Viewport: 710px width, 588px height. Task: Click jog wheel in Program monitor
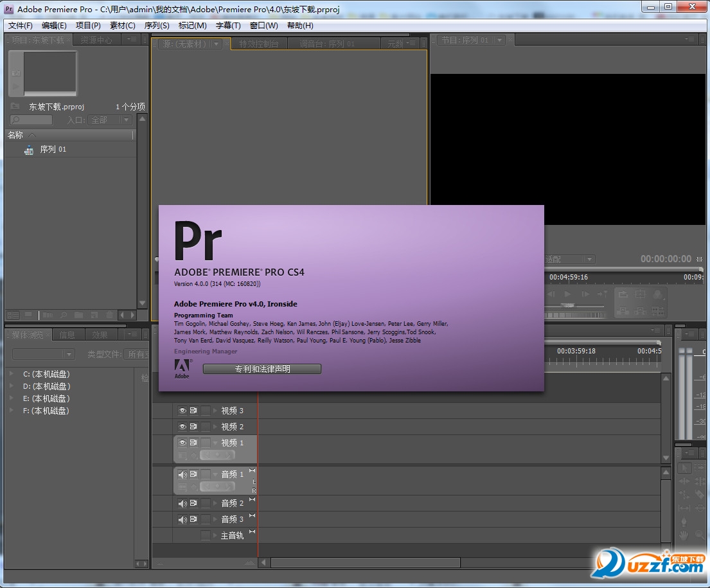pos(575,314)
